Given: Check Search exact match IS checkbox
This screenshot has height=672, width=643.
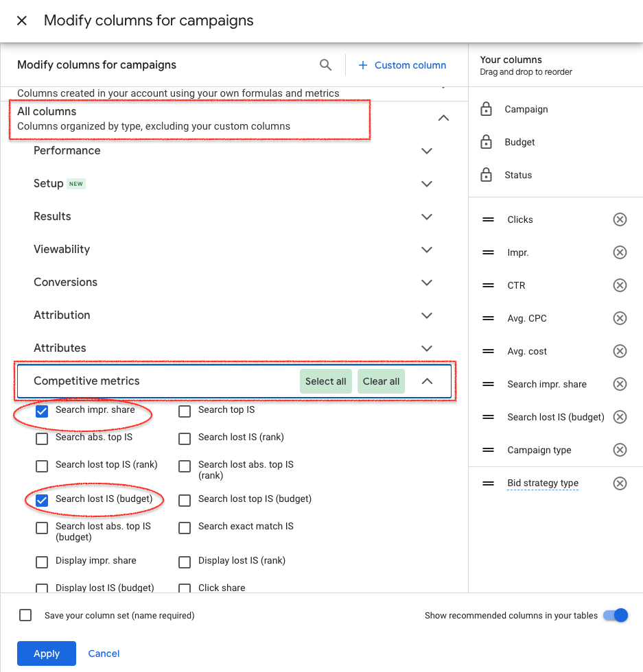Looking at the screenshot, I should coord(185,528).
